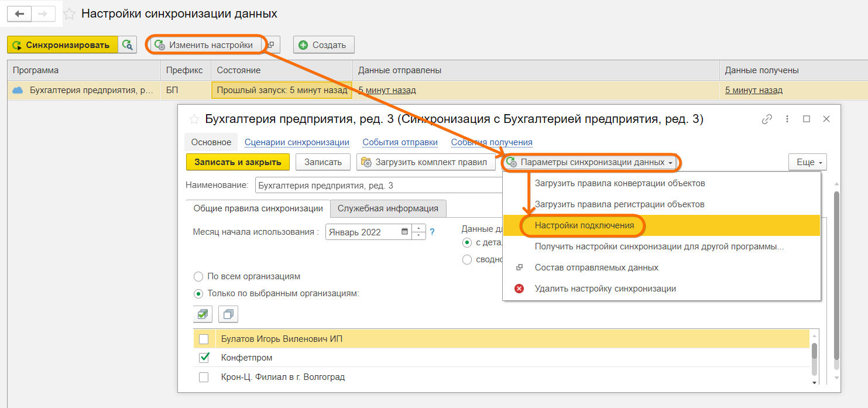
Task: Open Сценарии синхронизации
Action: pyautogui.click(x=297, y=142)
